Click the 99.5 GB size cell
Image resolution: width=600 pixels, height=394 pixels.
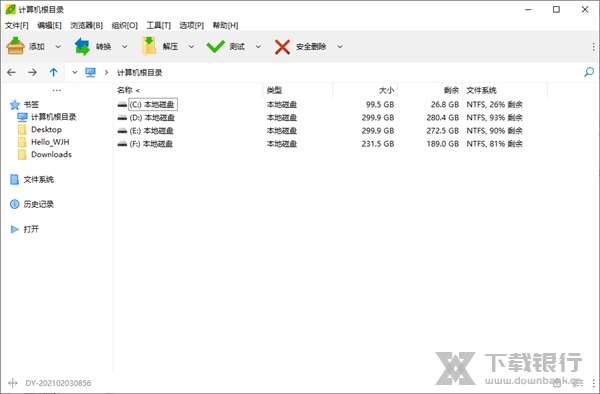pyautogui.click(x=380, y=104)
